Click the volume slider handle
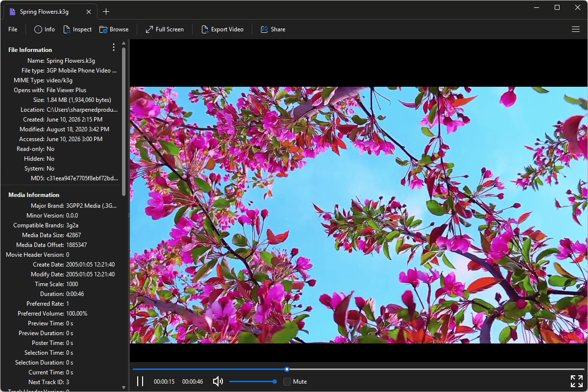 275,381
